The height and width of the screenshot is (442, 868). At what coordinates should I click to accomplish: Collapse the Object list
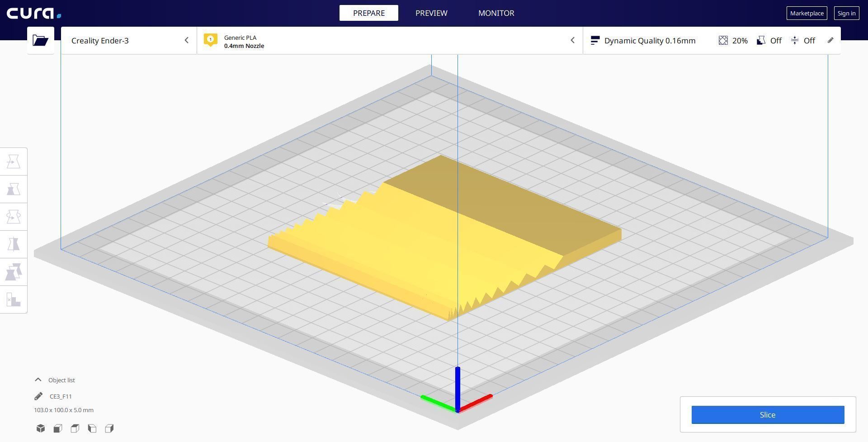38,380
